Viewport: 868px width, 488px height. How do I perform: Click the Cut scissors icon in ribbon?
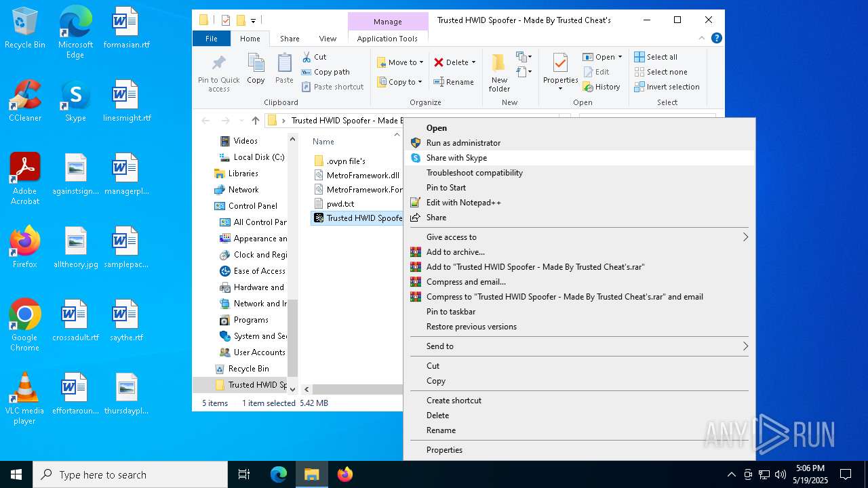point(307,57)
